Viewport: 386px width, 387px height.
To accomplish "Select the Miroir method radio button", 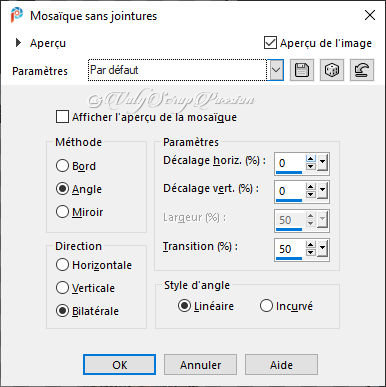I will click(x=62, y=212).
